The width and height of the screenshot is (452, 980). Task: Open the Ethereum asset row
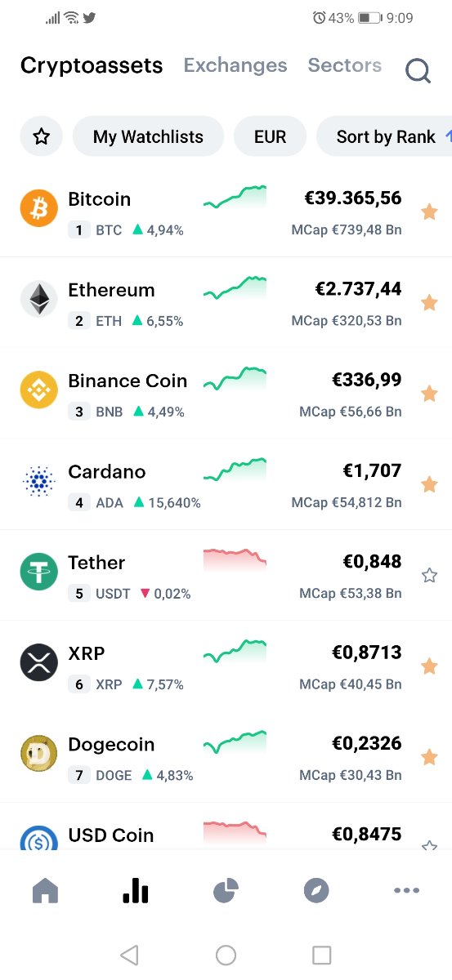[226, 303]
